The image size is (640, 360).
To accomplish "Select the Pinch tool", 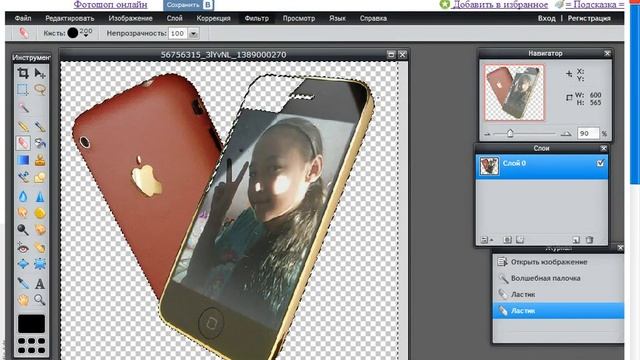I will coord(40,264).
